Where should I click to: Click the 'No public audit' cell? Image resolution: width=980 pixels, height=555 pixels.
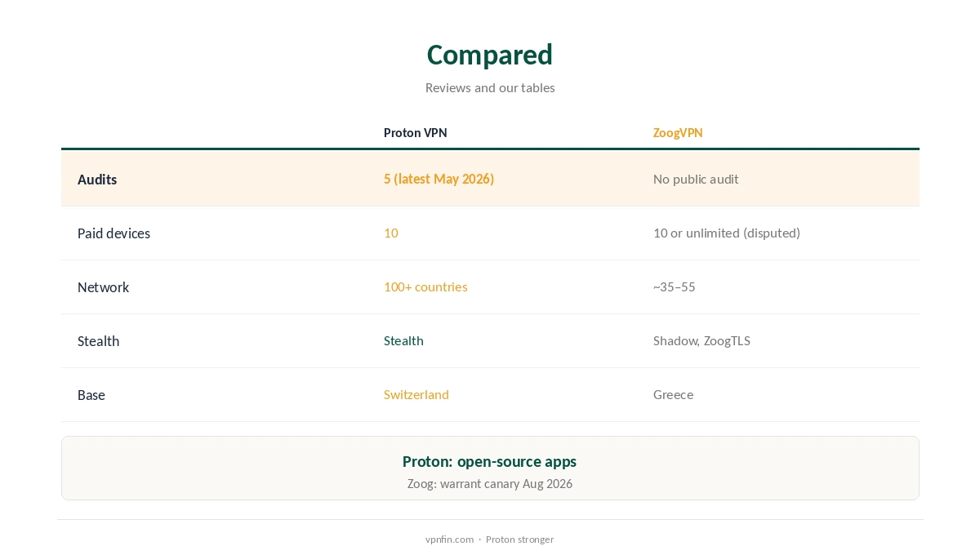(696, 179)
